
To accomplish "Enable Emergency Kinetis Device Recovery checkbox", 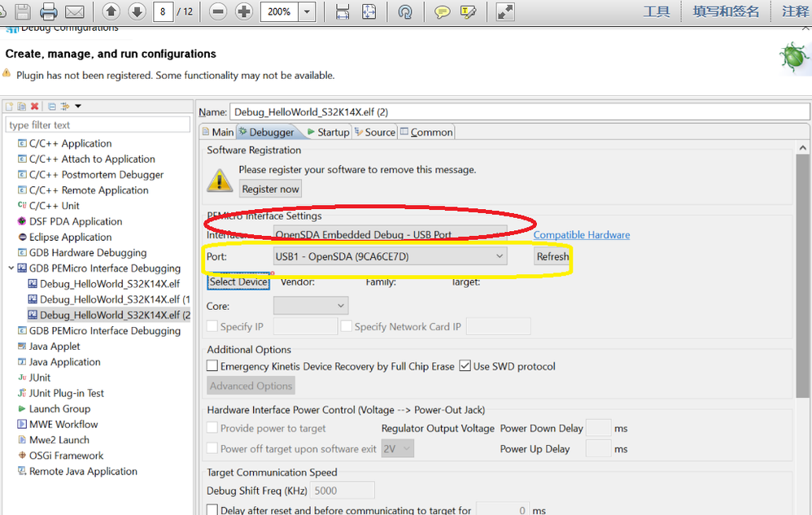I will point(212,366).
